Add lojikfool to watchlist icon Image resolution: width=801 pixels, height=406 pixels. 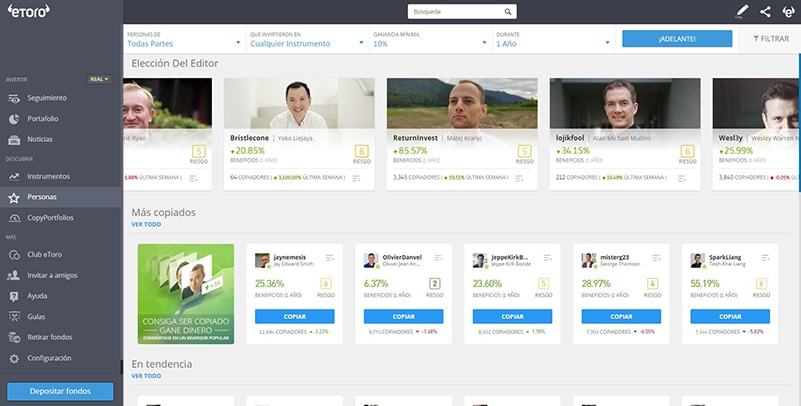682,178
